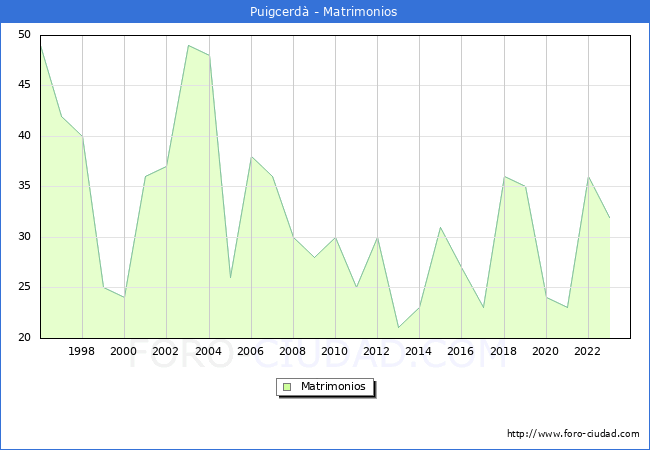Select the x-axis year label 2014
Viewport: 650px width, 450px height.
click(x=419, y=351)
